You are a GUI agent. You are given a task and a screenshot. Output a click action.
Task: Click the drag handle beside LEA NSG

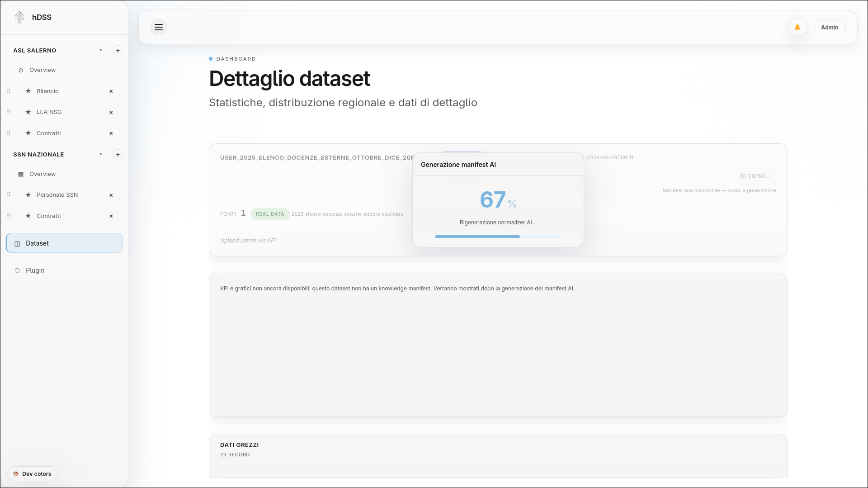click(x=9, y=112)
